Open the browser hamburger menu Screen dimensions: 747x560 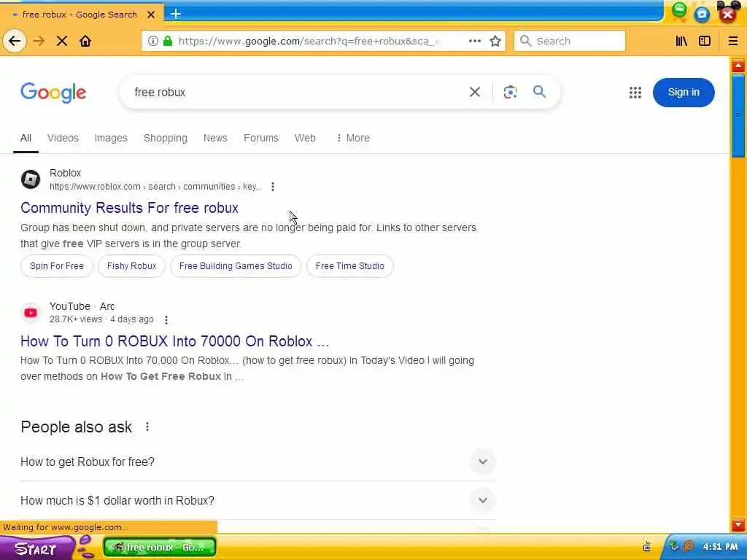pyautogui.click(x=732, y=41)
